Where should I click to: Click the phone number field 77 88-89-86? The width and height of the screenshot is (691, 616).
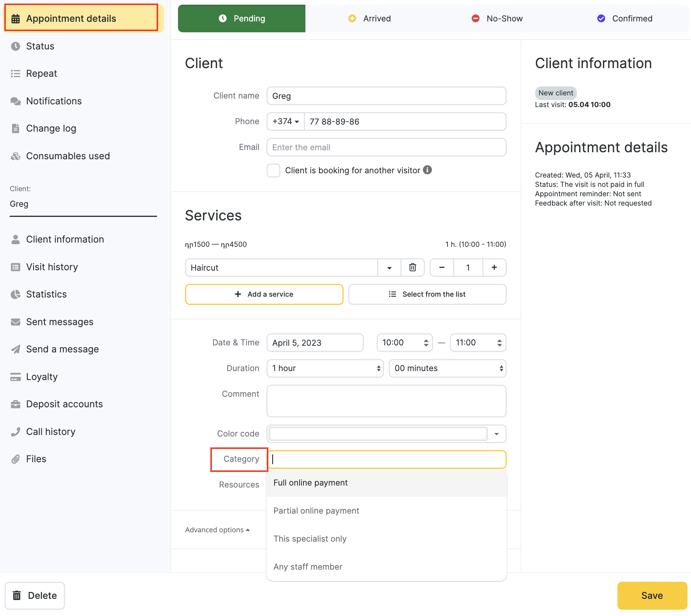click(x=405, y=121)
